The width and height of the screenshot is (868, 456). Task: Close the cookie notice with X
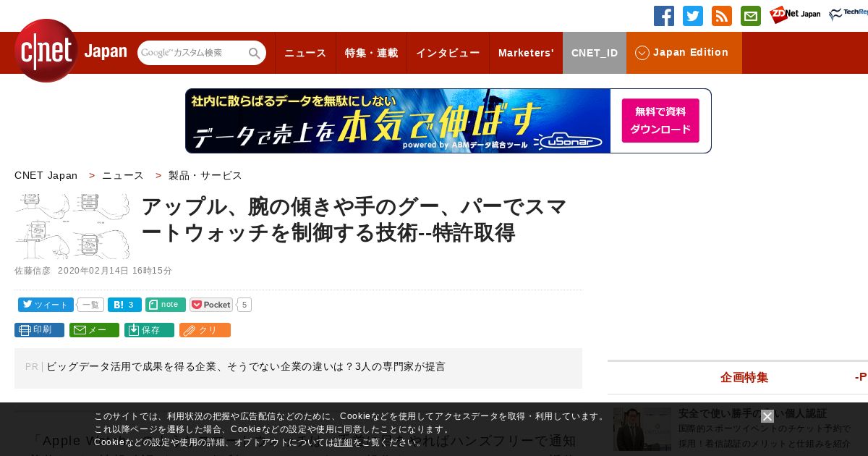767,416
